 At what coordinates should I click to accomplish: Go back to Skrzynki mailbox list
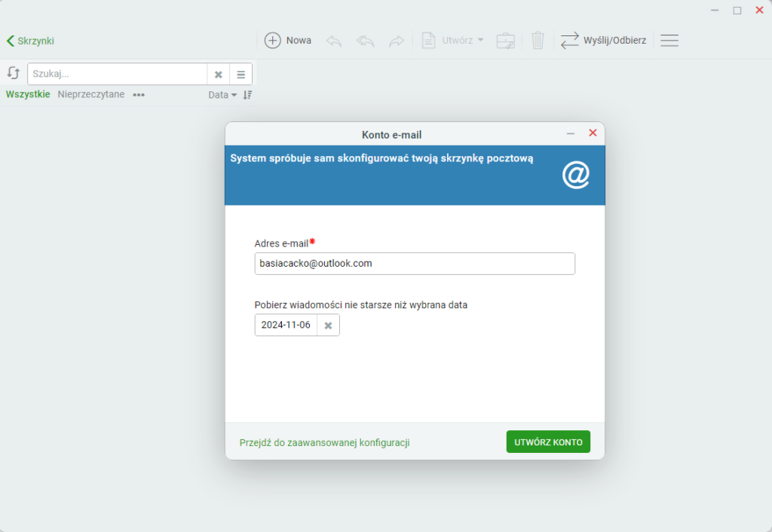click(x=30, y=41)
